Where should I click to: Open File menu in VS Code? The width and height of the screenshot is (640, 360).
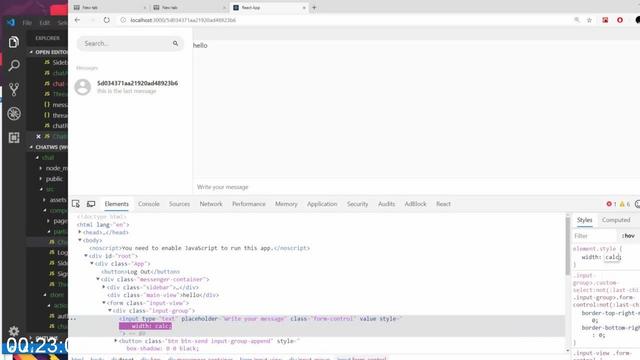(27, 22)
